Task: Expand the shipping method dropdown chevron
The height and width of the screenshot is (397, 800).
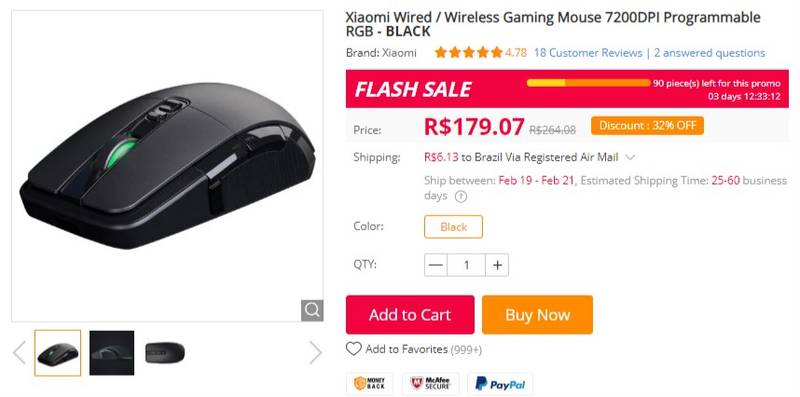Action: click(x=630, y=158)
